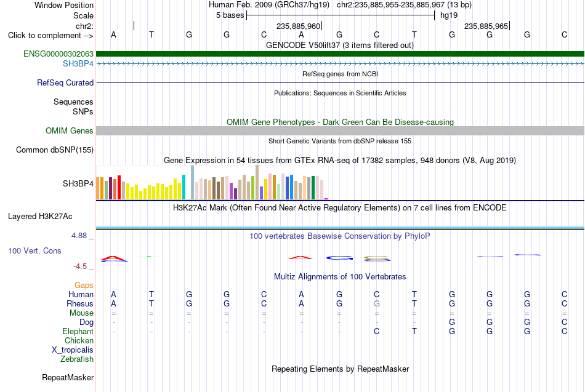This screenshot has height=392, width=585.
Task: Click the '5 bases' scale label
Action: click(230, 15)
